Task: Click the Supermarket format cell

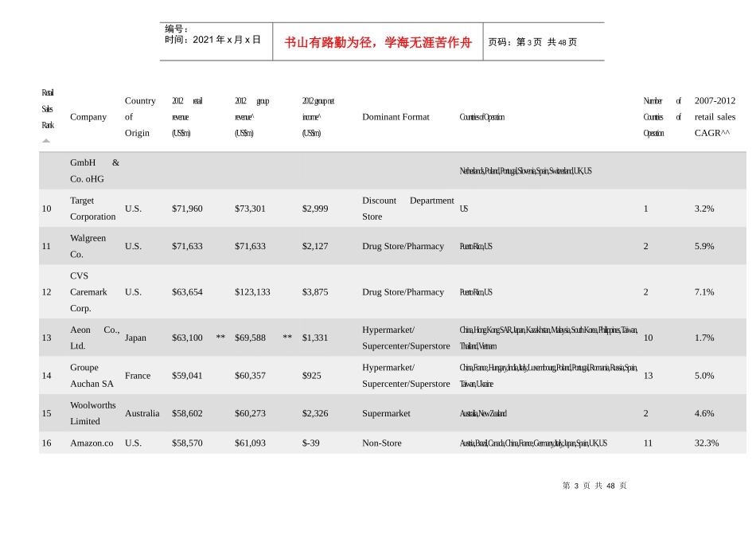Action: click(386, 413)
